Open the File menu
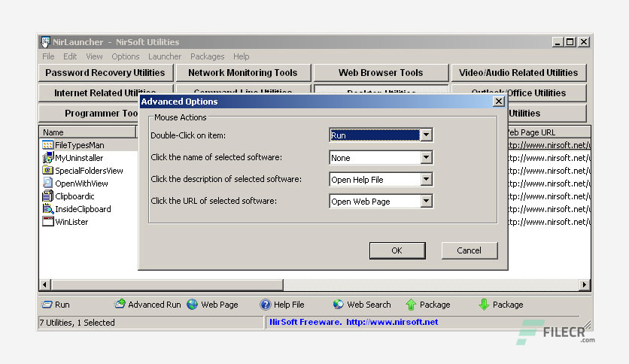The width and height of the screenshot is (629, 364). [x=48, y=56]
